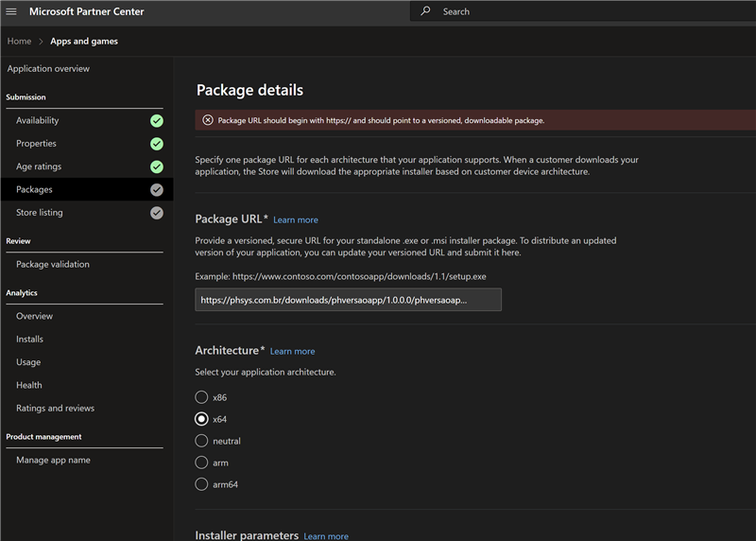Click the Review section header
This screenshot has height=541, width=756.
pos(18,241)
